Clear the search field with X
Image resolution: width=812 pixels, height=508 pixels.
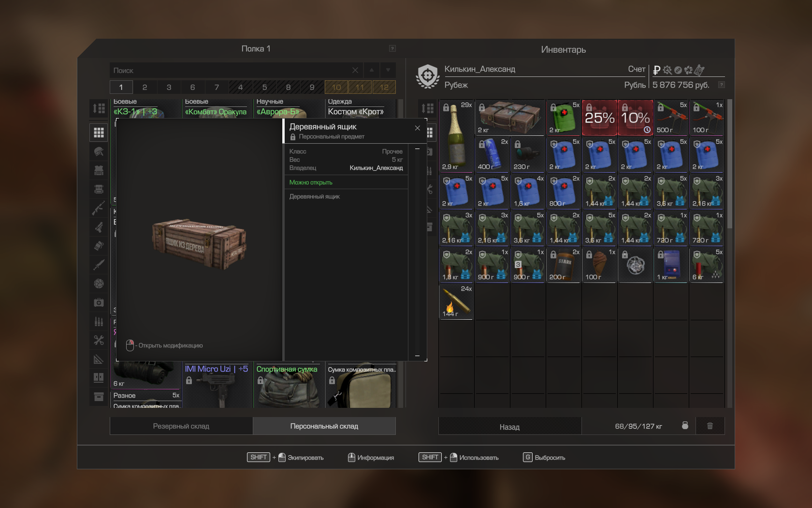coord(355,70)
